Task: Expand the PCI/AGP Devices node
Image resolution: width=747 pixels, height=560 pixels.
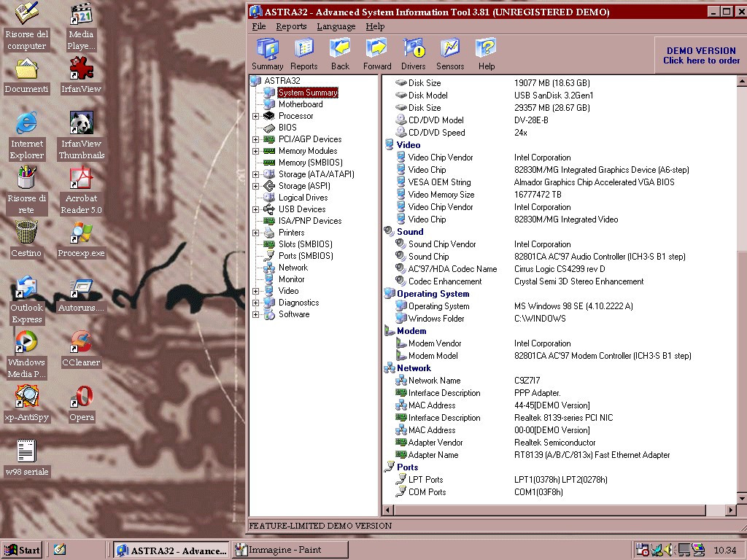Action: 256,139
